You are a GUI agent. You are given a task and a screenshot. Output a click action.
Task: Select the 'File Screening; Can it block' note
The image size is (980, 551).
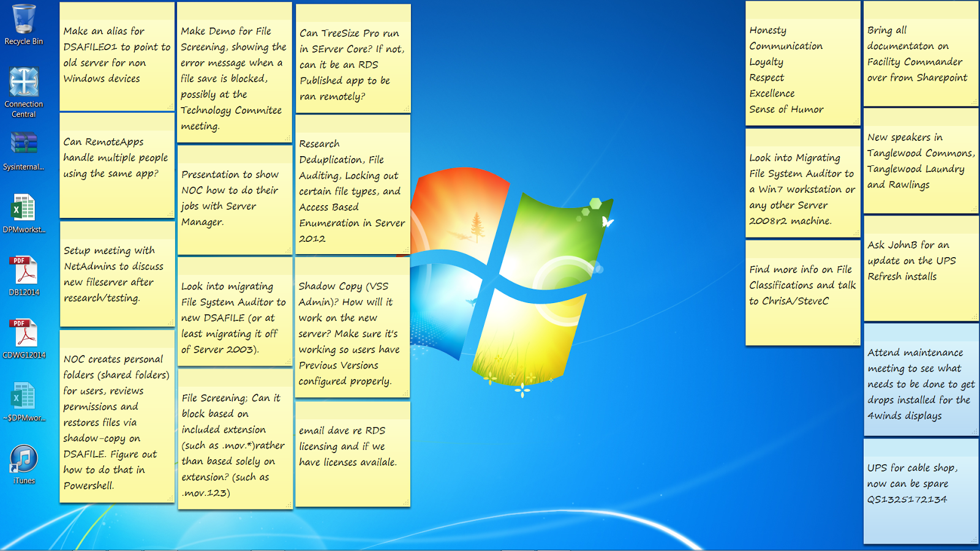click(235, 439)
